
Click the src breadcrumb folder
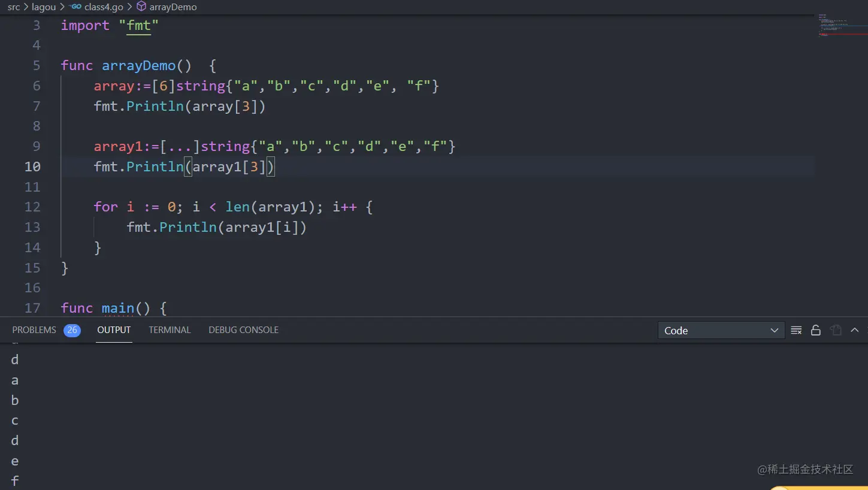[14, 7]
